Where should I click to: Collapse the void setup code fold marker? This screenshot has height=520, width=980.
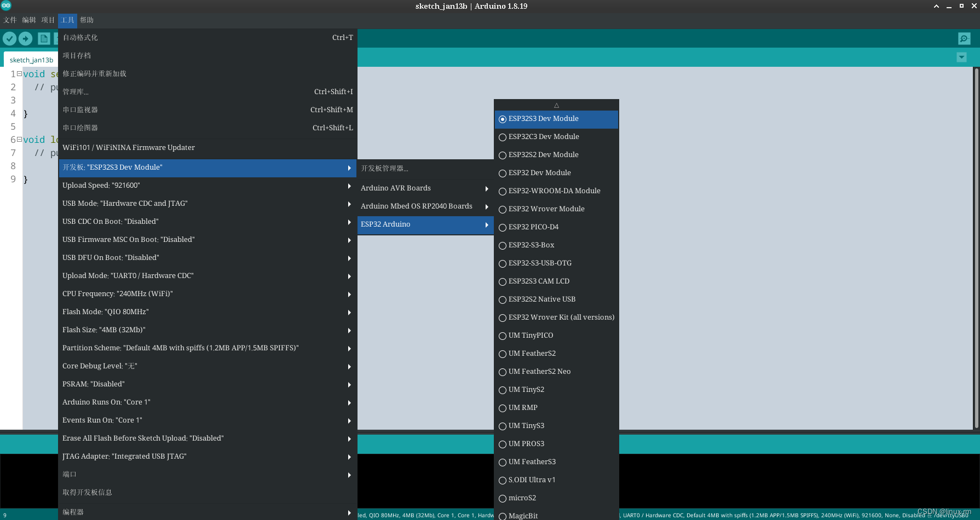point(19,73)
